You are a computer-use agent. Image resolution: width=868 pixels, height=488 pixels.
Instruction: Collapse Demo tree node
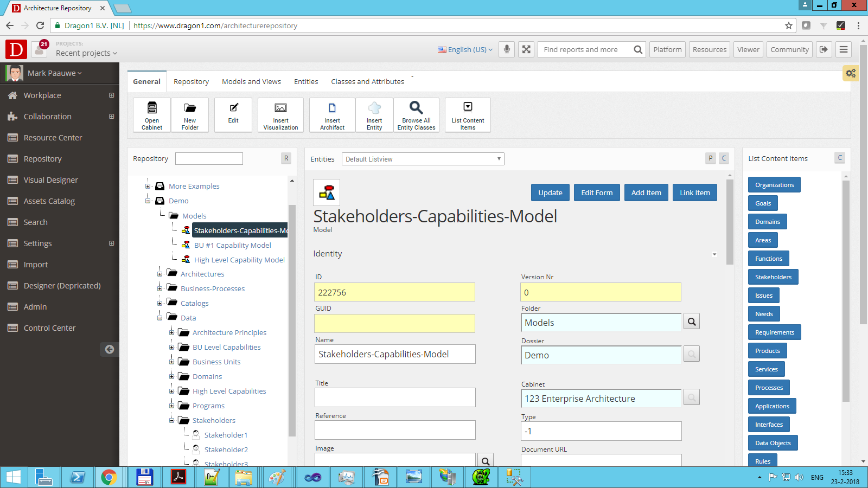tap(148, 201)
